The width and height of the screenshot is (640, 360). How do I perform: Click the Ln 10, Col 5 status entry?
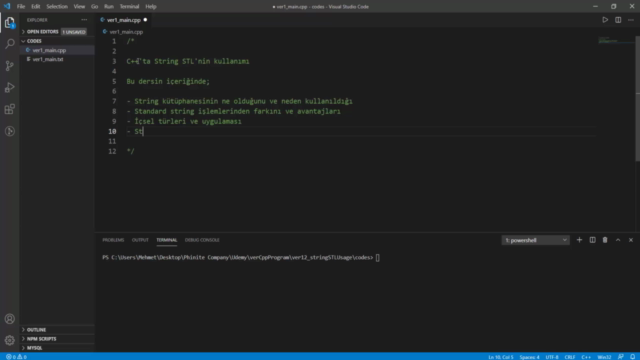tap(501, 357)
